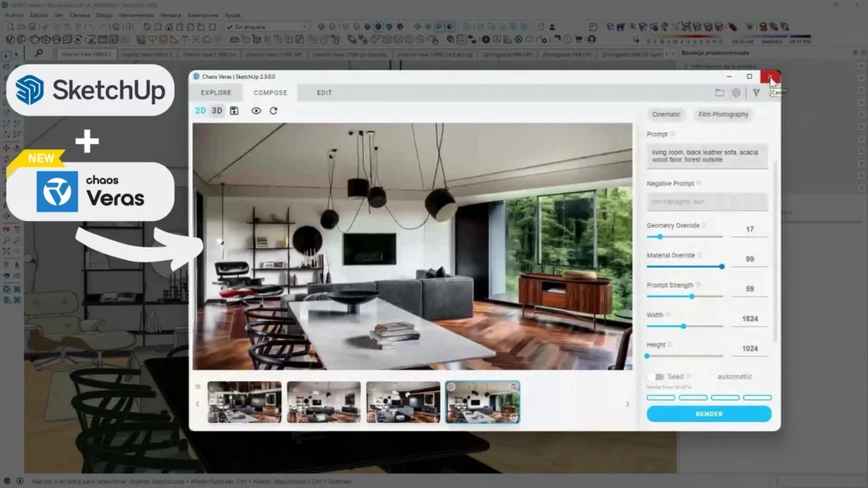Select the third render thumbnail
Image resolution: width=868 pixels, height=488 pixels.
[403, 402]
